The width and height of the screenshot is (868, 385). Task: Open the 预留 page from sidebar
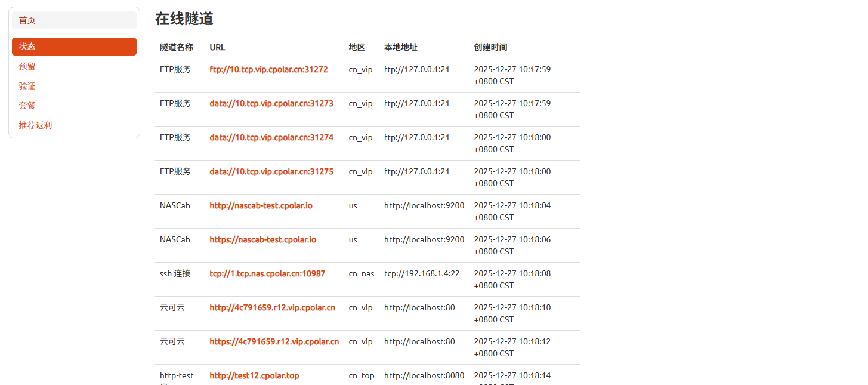27,66
